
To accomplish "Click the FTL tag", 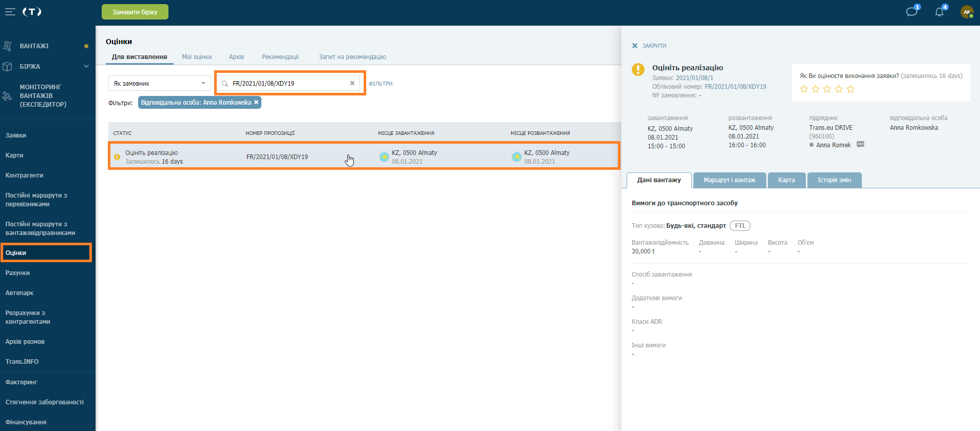I will 740,226.
